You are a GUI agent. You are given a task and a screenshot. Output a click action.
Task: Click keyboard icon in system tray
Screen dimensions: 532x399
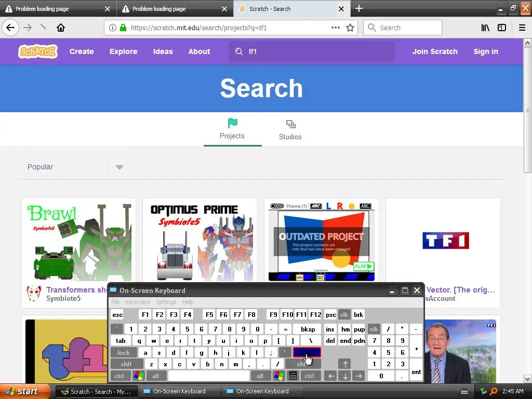point(464,392)
